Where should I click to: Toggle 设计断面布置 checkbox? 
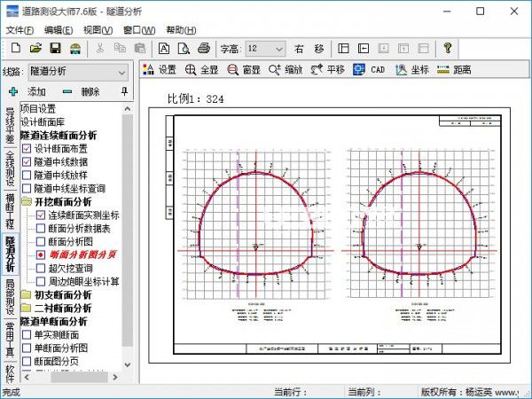(27, 149)
